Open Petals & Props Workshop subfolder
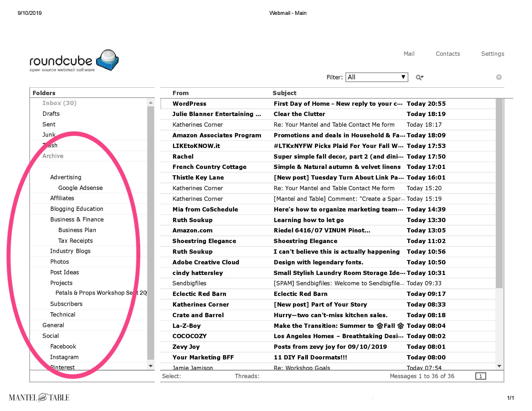532x411 pixels. [88, 293]
